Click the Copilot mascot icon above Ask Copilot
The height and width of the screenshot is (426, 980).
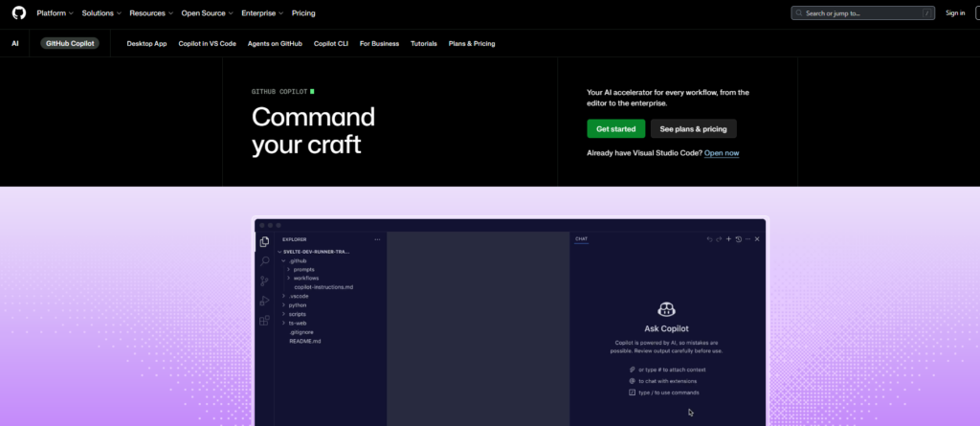[666, 309]
